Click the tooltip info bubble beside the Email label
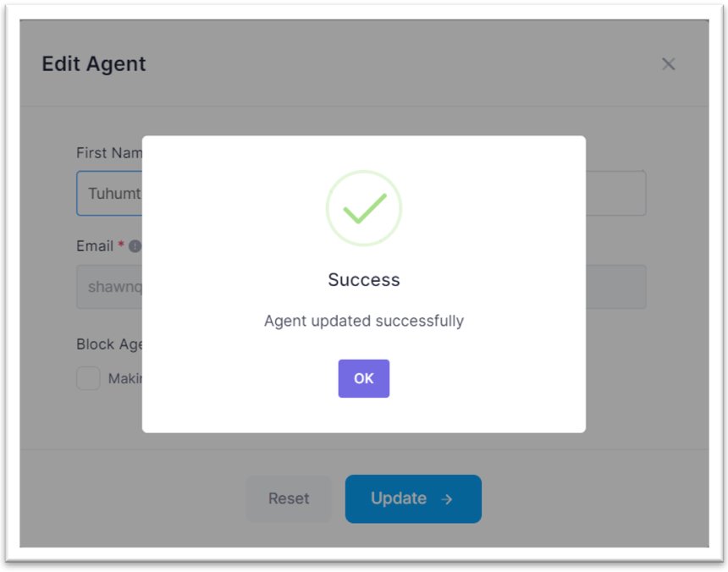 (134, 245)
